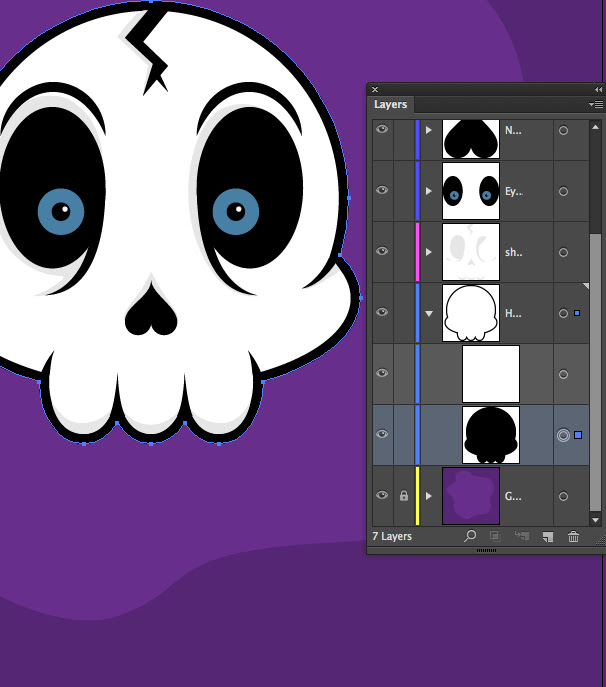Select the black skull silhouette thumbnail
Viewport: 606px width, 687px height.
tap(491, 435)
